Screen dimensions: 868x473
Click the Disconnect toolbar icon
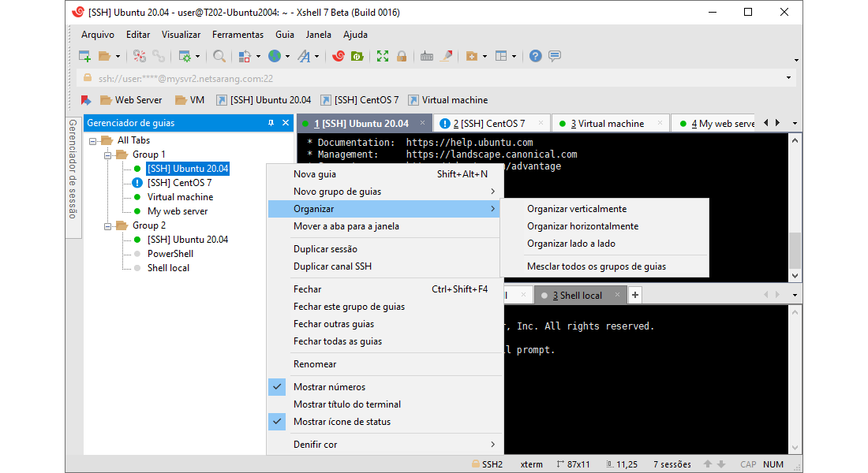[x=140, y=56]
